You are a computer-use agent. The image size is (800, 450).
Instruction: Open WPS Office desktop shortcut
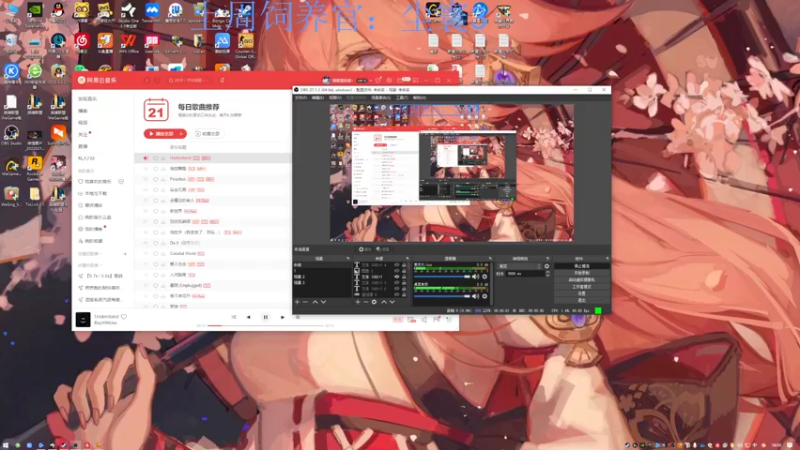129,44
